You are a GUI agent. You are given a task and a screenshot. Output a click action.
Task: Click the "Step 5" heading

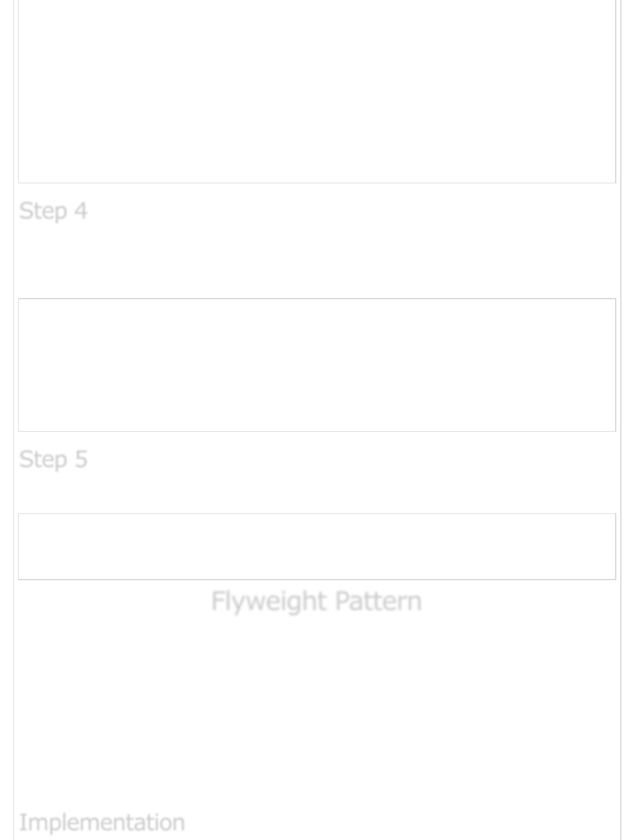(53, 459)
